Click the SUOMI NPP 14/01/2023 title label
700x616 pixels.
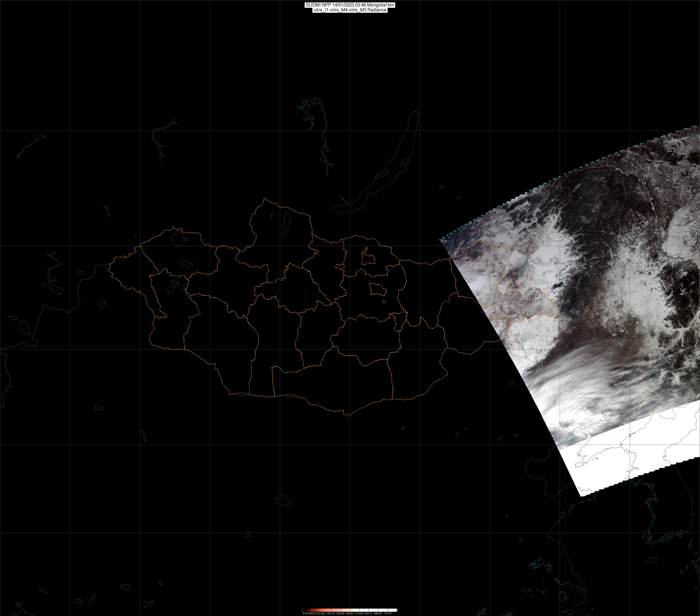[350, 5]
